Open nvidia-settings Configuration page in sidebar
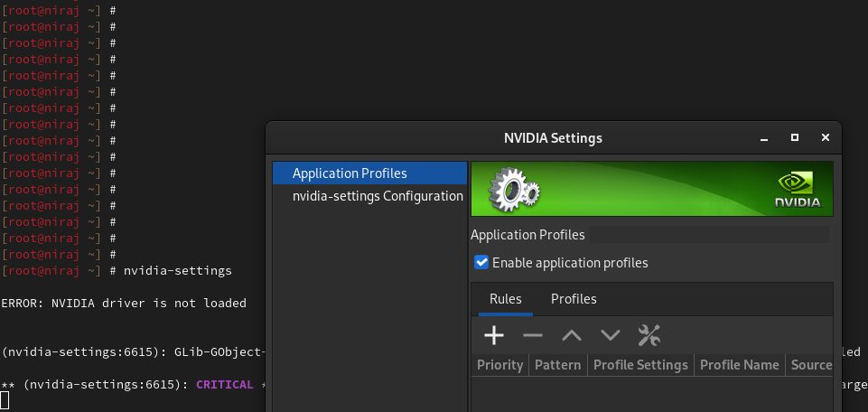Screen dimensions: 868x412 pyautogui.click(x=369, y=196)
